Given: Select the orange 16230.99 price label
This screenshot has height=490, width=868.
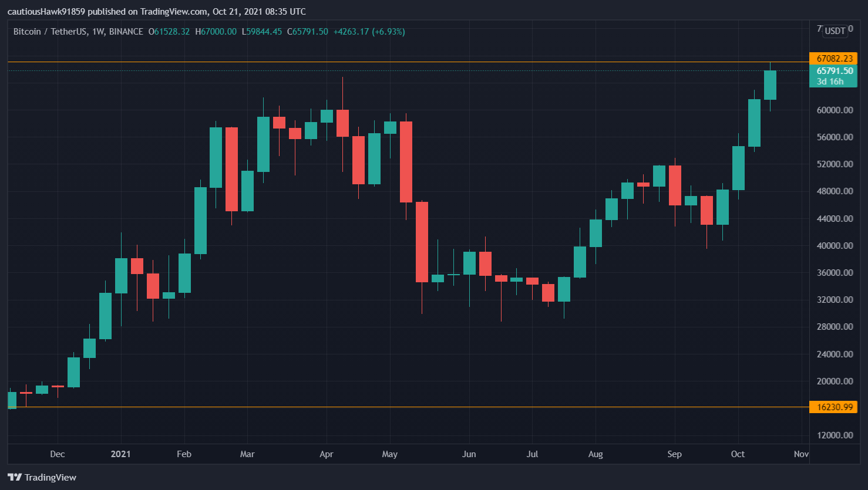Looking at the screenshot, I should [834, 407].
